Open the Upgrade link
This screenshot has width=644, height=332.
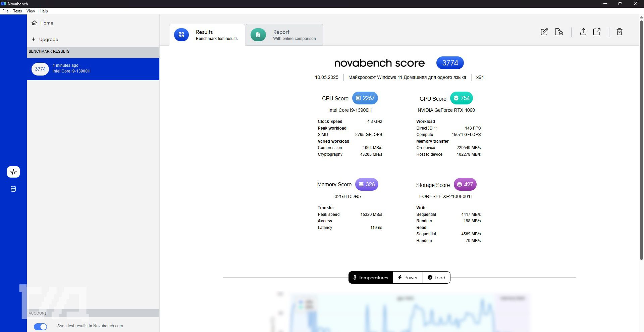coord(49,39)
